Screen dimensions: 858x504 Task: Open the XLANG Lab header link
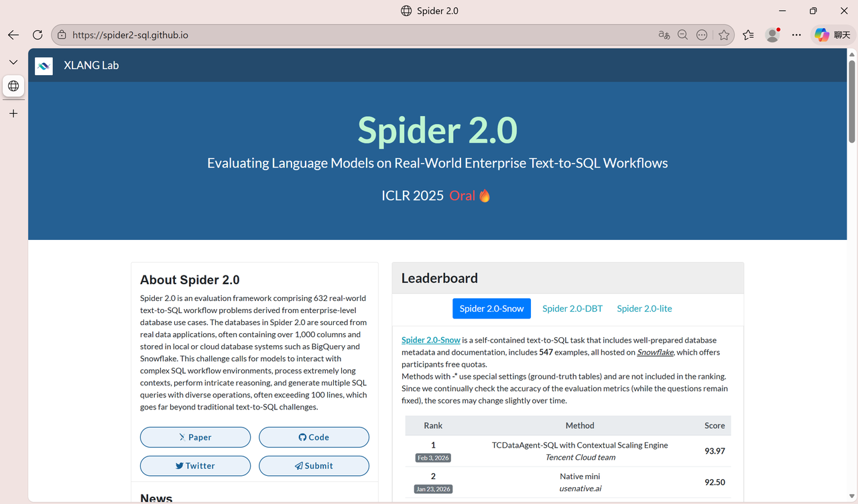(91, 66)
